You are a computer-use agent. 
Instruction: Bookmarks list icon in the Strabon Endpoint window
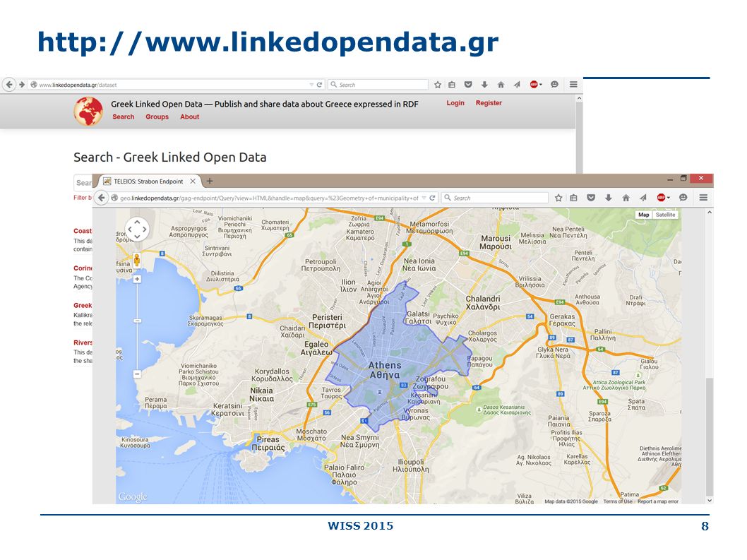pos(573,198)
